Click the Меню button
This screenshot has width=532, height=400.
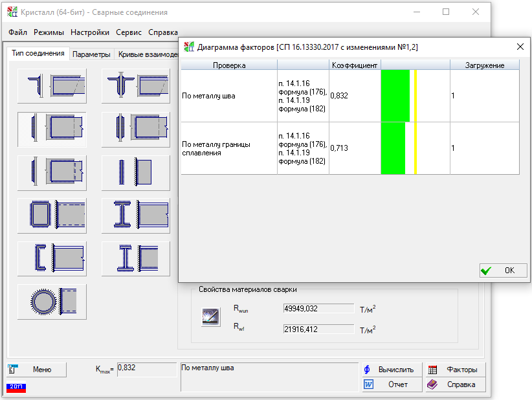(37, 370)
